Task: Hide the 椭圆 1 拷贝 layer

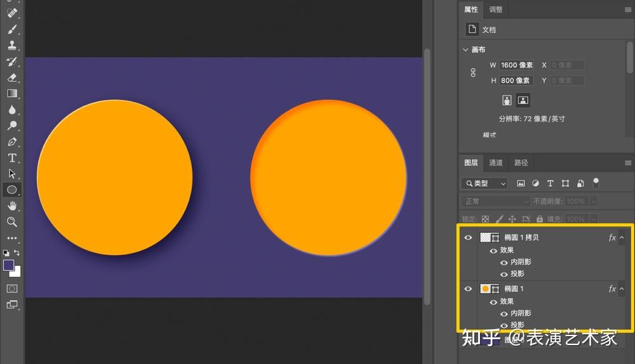Action: (x=468, y=237)
